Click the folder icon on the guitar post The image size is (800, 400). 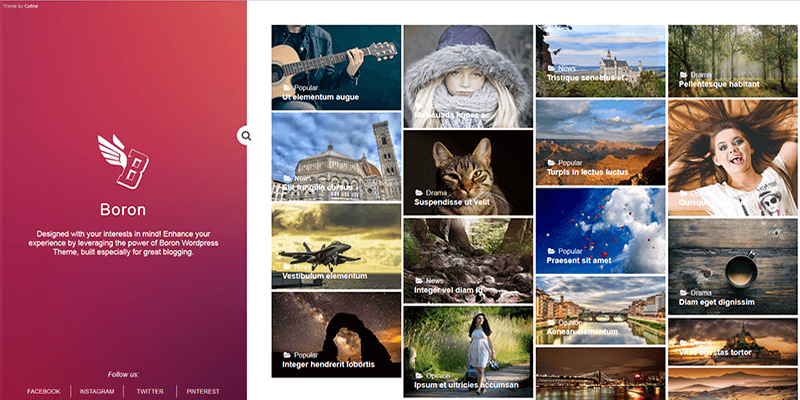[x=287, y=88]
